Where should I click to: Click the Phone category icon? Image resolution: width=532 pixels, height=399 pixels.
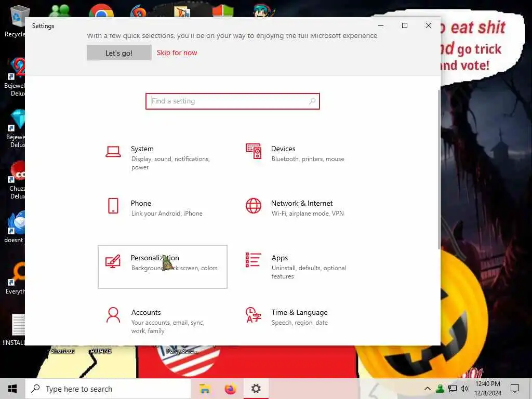(x=113, y=206)
